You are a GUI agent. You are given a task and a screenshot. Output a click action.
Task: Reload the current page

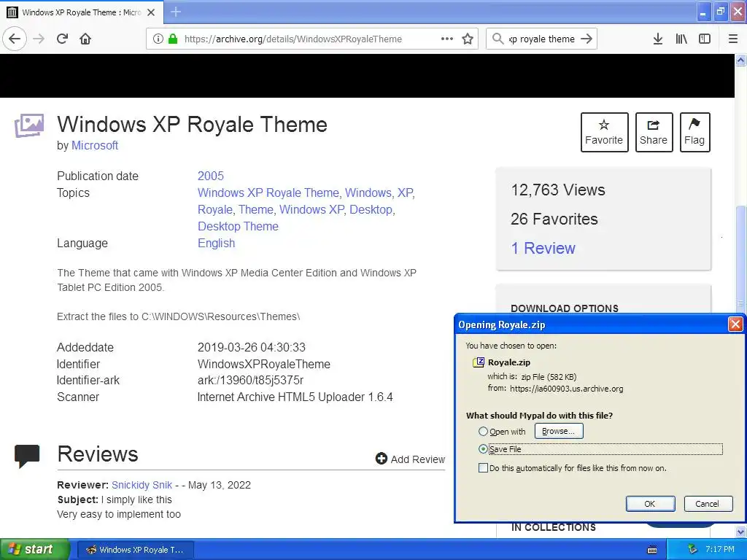click(x=62, y=39)
